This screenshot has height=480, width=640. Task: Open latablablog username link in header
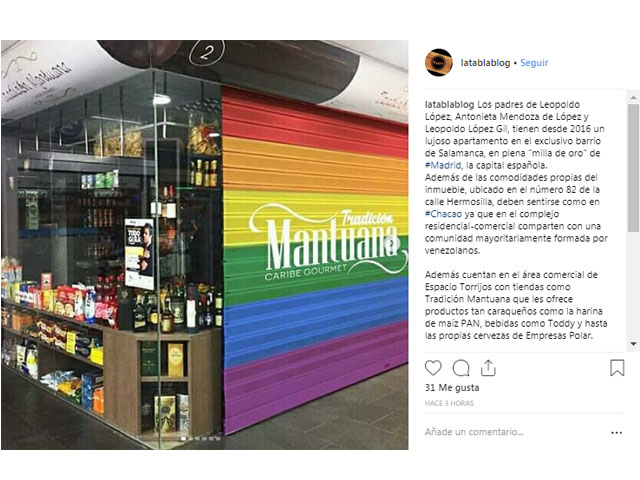485,63
